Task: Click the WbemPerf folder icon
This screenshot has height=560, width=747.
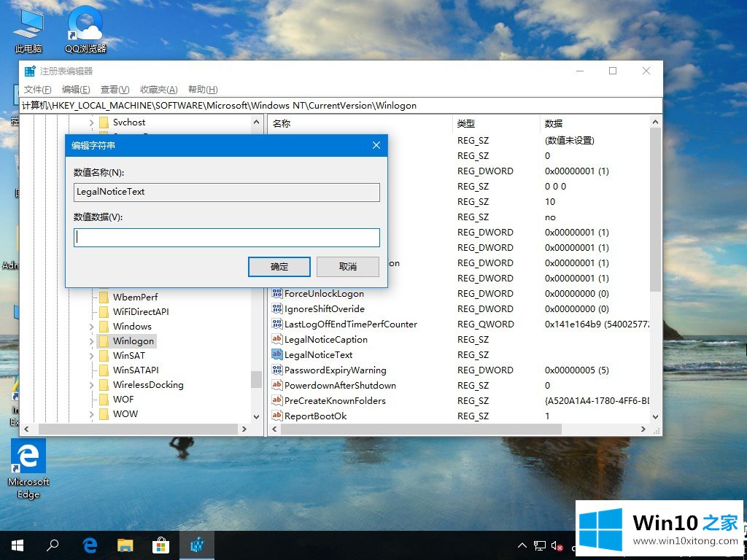Action: pos(104,297)
